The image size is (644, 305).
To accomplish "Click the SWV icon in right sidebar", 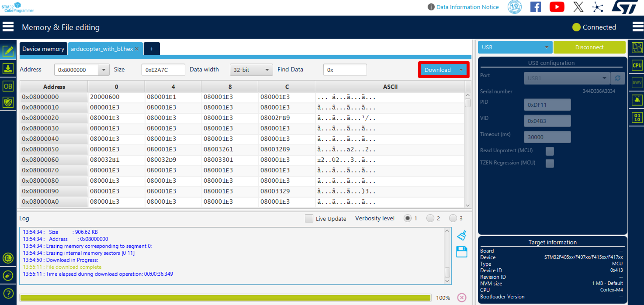I will [637, 82].
